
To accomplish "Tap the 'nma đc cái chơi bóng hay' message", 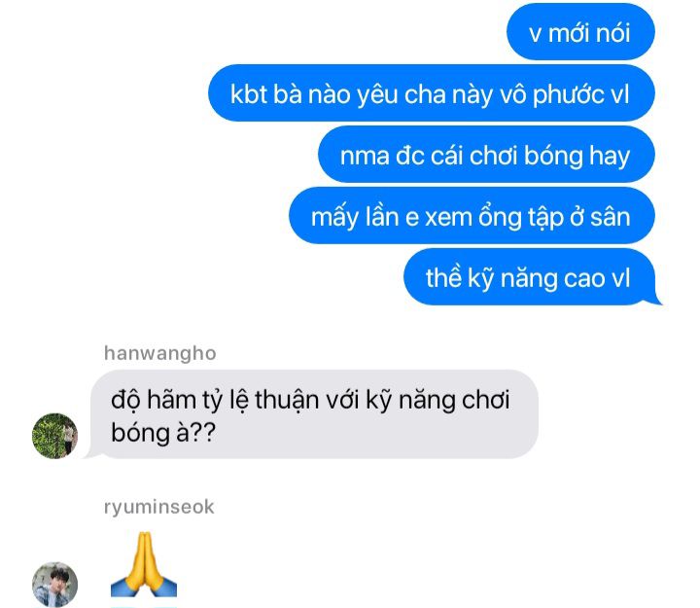I will [x=486, y=155].
